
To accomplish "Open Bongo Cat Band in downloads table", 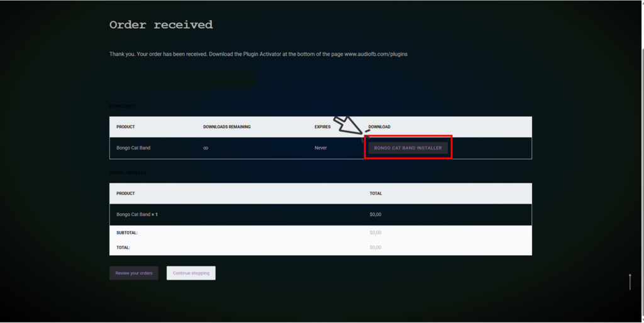I will 133,148.
